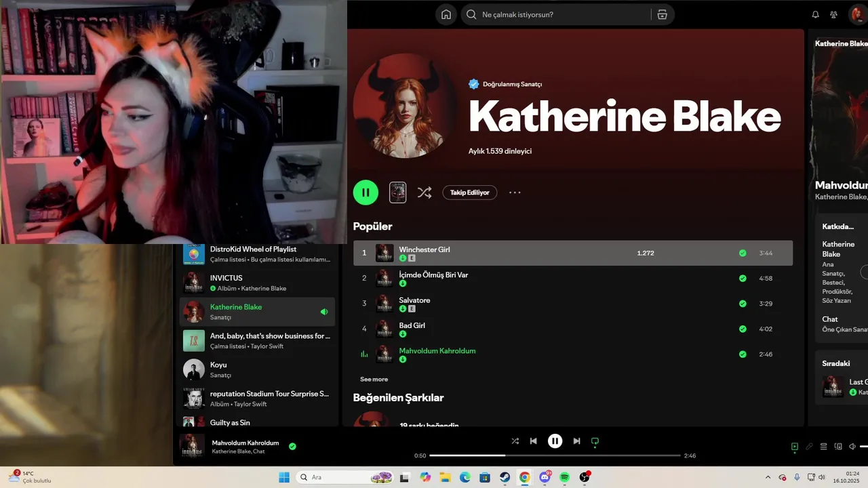Viewport: 868px width, 488px height.
Task: Open Steam from the taskbar
Action: click(505, 477)
